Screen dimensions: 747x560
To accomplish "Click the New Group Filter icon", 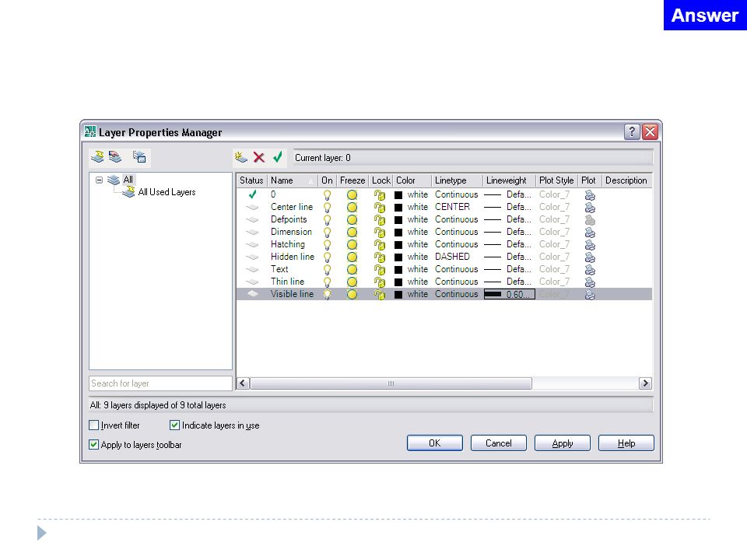I will click(x=115, y=156).
